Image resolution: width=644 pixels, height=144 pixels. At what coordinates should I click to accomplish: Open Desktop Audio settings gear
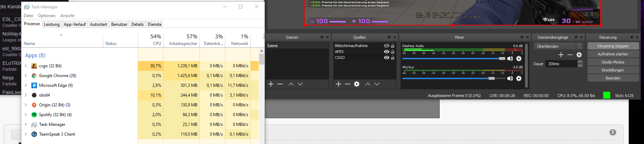pyautogui.click(x=519, y=59)
